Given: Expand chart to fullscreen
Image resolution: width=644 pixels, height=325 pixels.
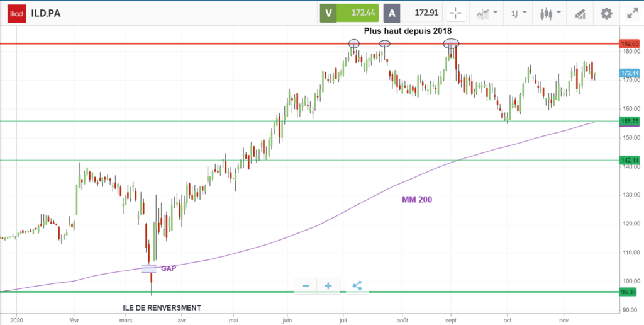Looking at the screenshot, I should 631,14.
